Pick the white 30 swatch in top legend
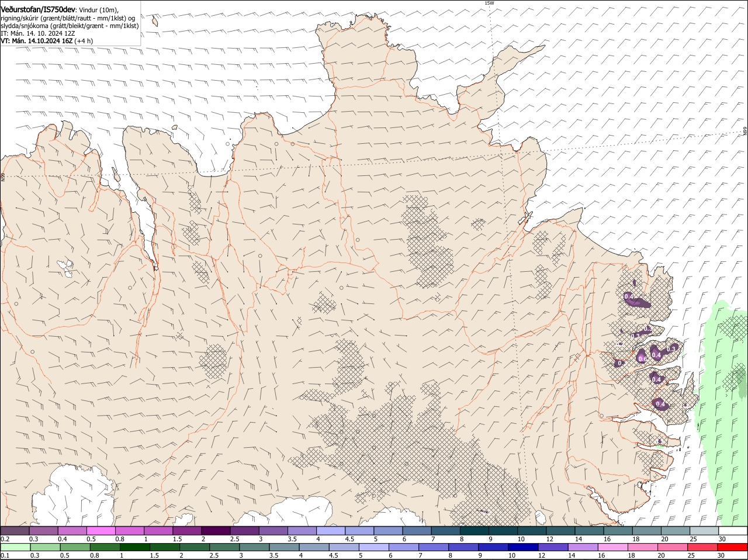Viewport: 748px width, 560px height. [733, 531]
